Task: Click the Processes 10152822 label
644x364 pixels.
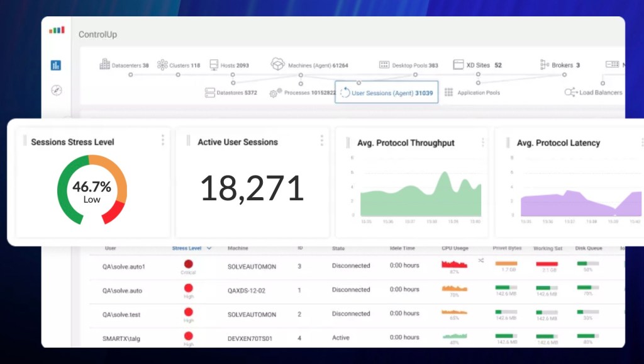Action: (309, 93)
